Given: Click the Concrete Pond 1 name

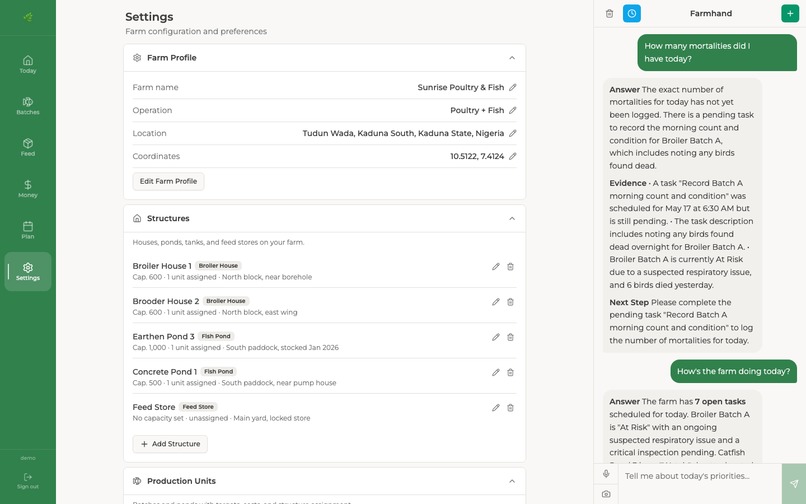Looking at the screenshot, I should tap(164, 372).
